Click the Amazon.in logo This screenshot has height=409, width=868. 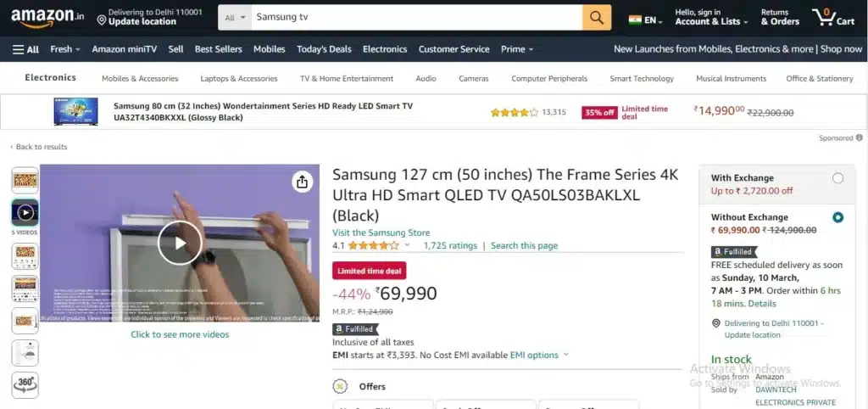pos(47,17)
